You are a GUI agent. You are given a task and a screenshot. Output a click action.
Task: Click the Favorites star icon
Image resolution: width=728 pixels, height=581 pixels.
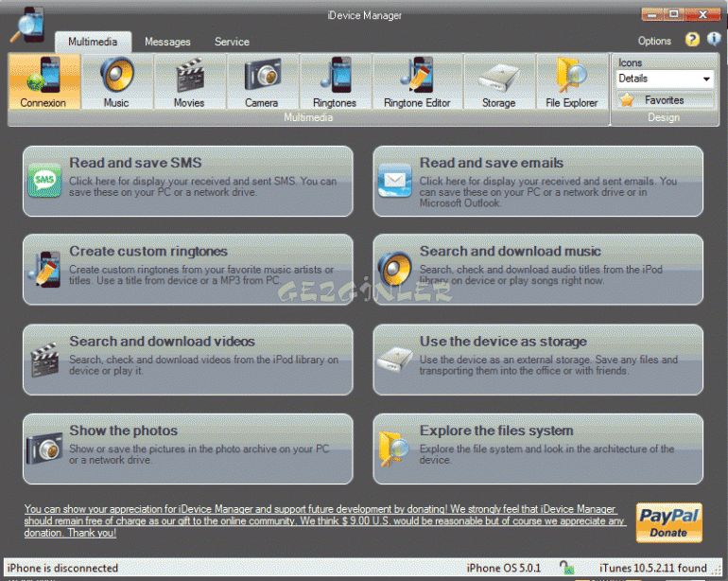(x=627, y=99)
